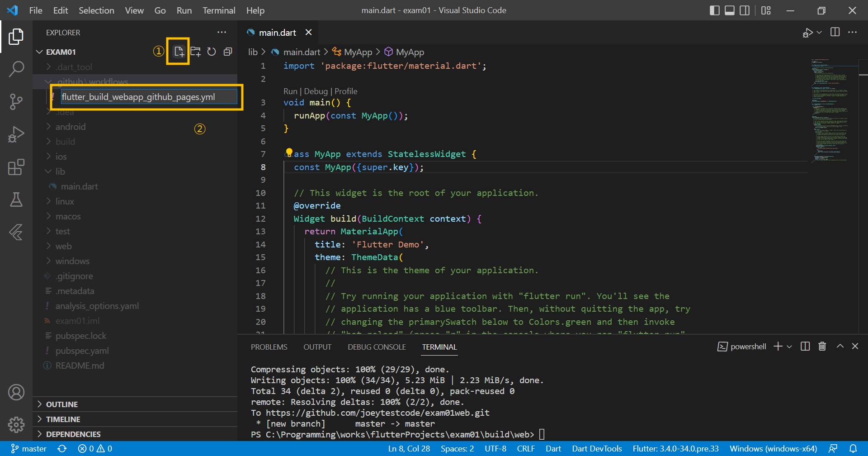
Task: Open the notifications bell
Action: click(x=853, y=449)
